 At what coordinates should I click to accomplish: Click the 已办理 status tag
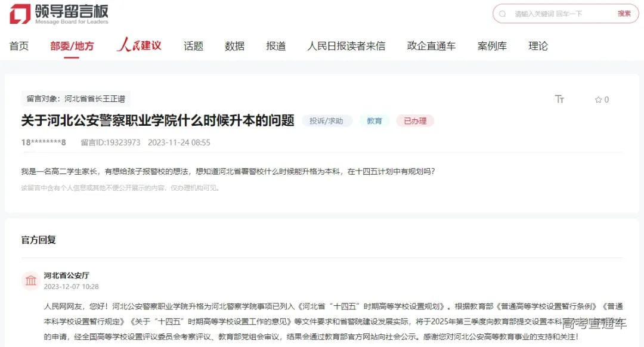pyautogui.click(x=415, y=120)
